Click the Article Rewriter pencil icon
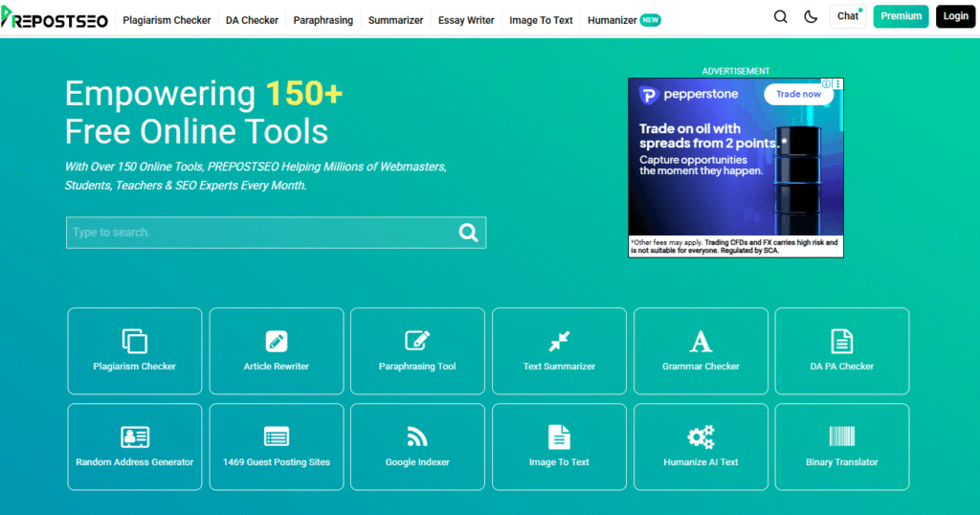The image size is (980, 515). pyautogui.click(x=277, y=341)
